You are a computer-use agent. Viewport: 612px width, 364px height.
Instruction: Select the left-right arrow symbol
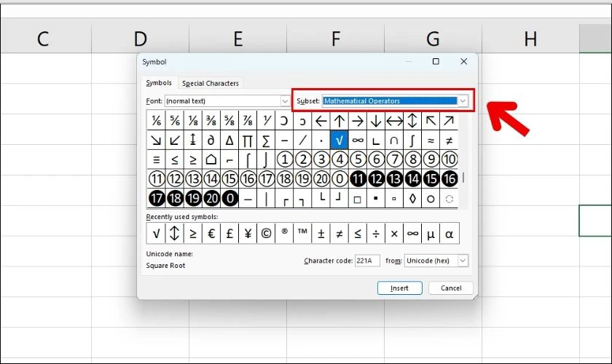pyautogui.click(x=394, y=121)
